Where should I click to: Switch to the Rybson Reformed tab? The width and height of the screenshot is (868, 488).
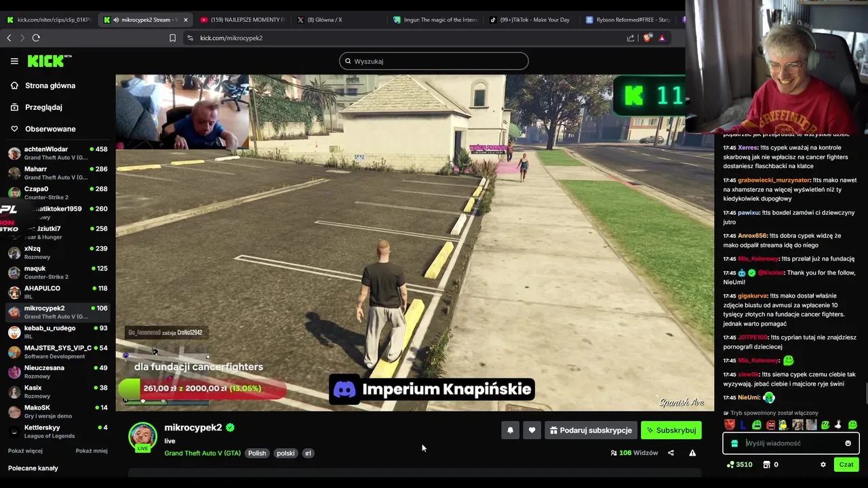tap(628, 20)
